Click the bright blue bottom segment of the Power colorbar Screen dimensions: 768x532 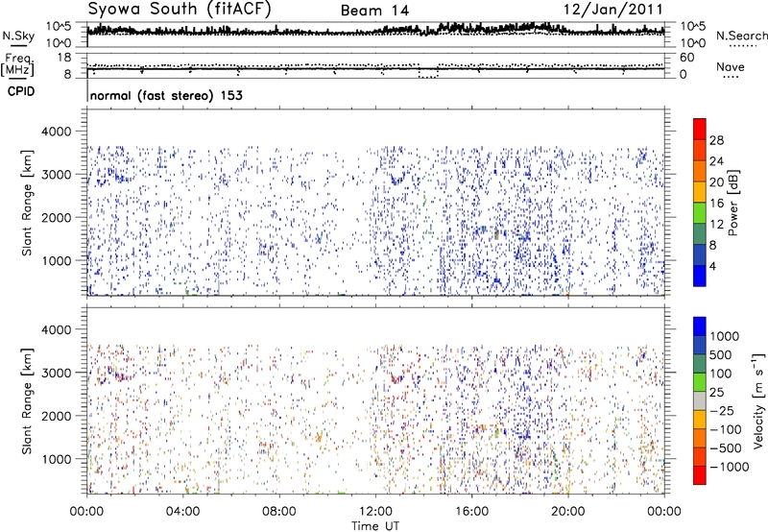tap(700, 276)
